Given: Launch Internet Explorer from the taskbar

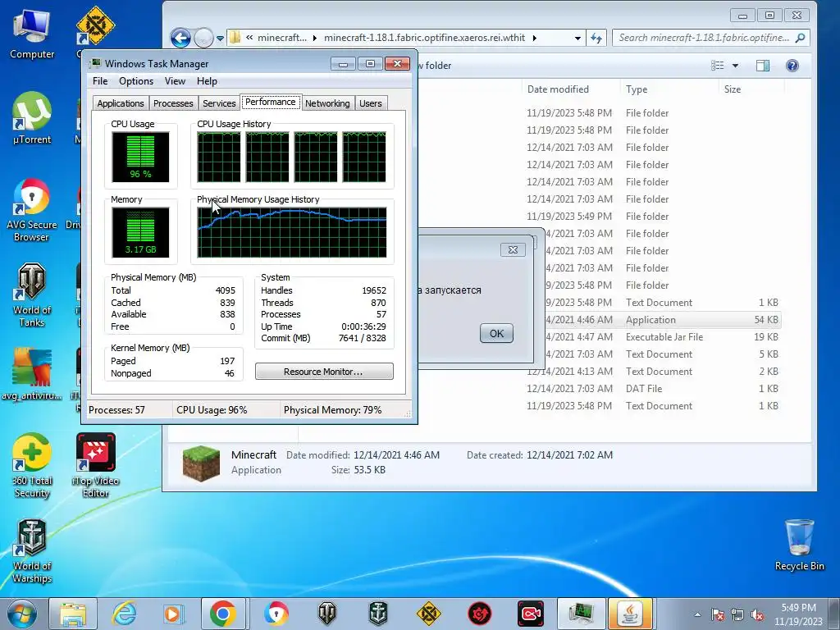Looking at the screenshot, I should (124, 614).
